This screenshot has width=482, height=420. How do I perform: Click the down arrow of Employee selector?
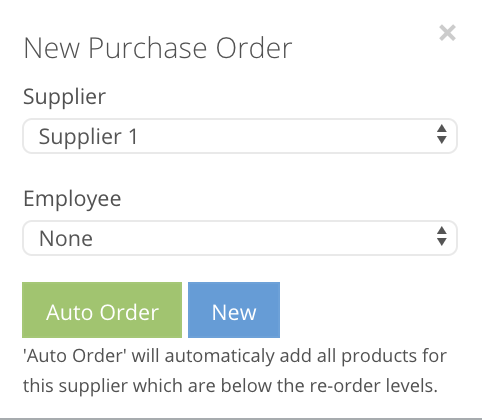click(x=442, y=242)
